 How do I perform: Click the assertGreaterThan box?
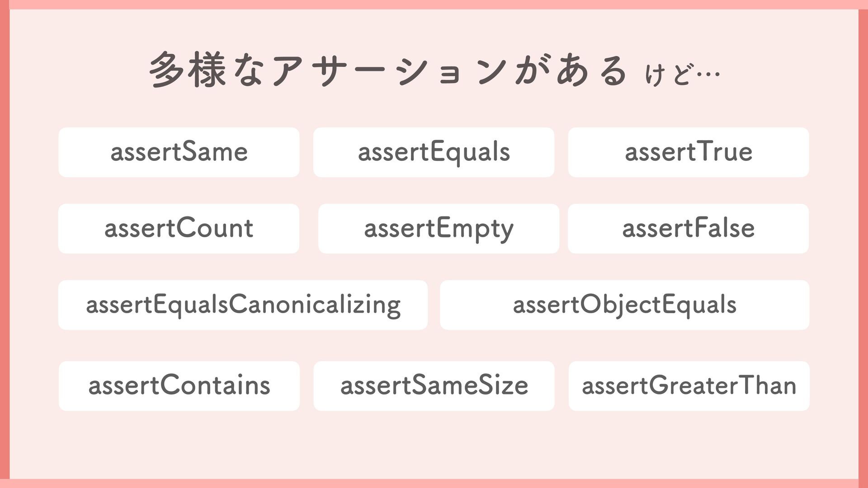point(689,386)
